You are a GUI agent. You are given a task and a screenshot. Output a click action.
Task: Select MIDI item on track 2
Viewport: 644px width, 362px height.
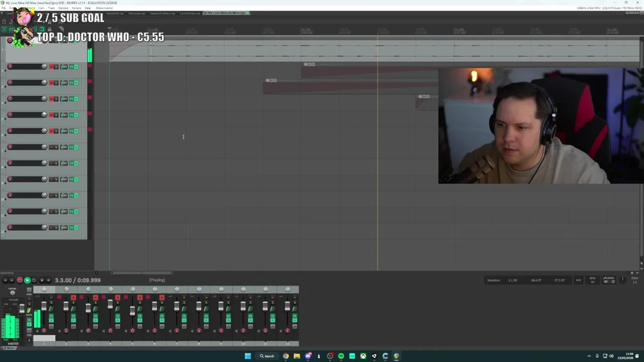click(370, 70)
